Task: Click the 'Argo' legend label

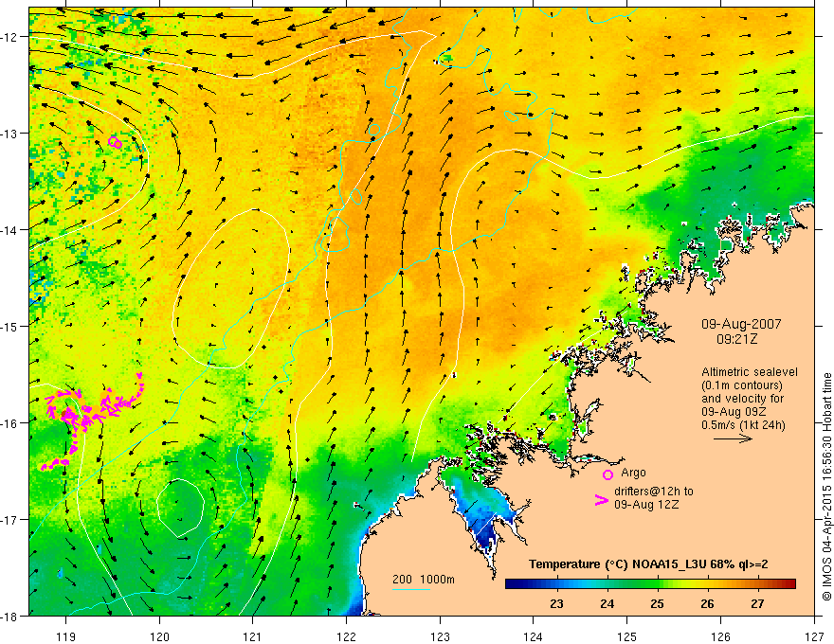Action: [x=633, y=473]
